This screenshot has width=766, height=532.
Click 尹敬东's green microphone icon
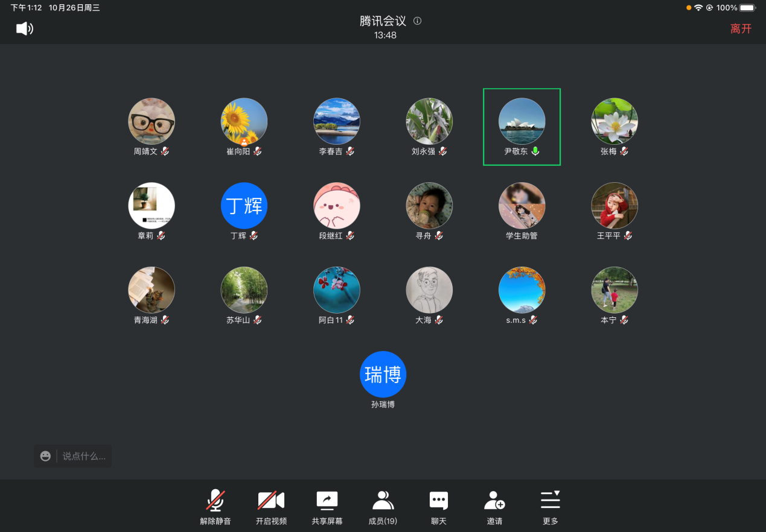pyautogui.click(x=535, y=151)
